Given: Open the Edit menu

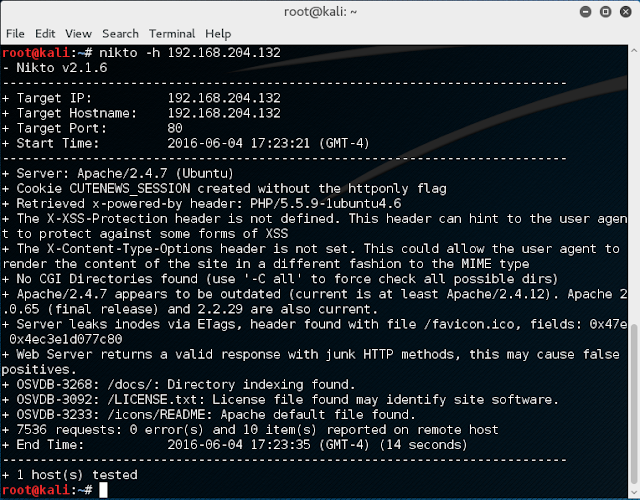Looking at the screenshot, I should coord(45,33).
